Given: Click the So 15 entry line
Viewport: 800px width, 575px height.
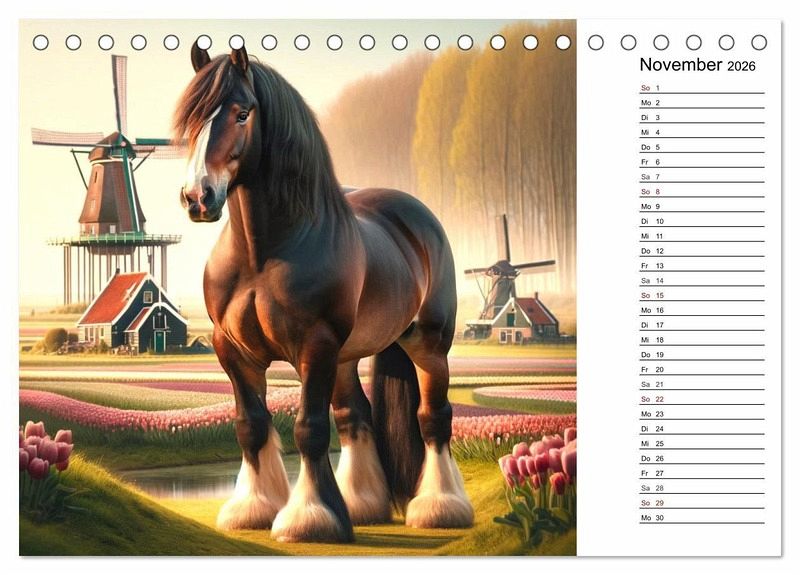Looking at the screenshot, I should click(702, 295).
